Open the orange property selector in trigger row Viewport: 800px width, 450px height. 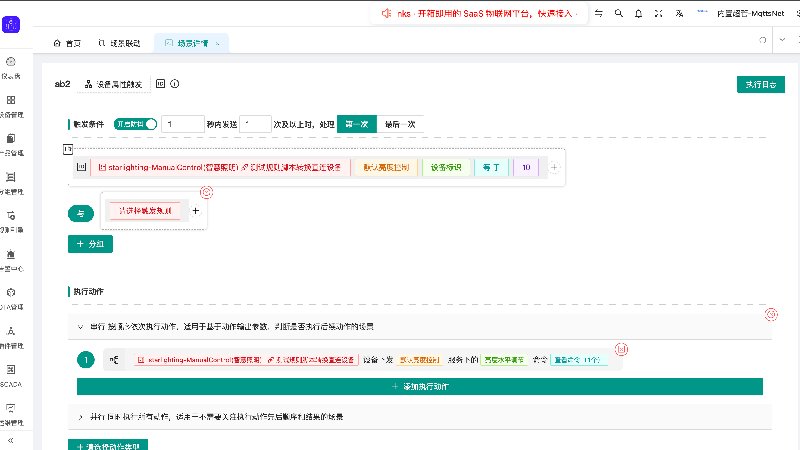pos(386,167)
